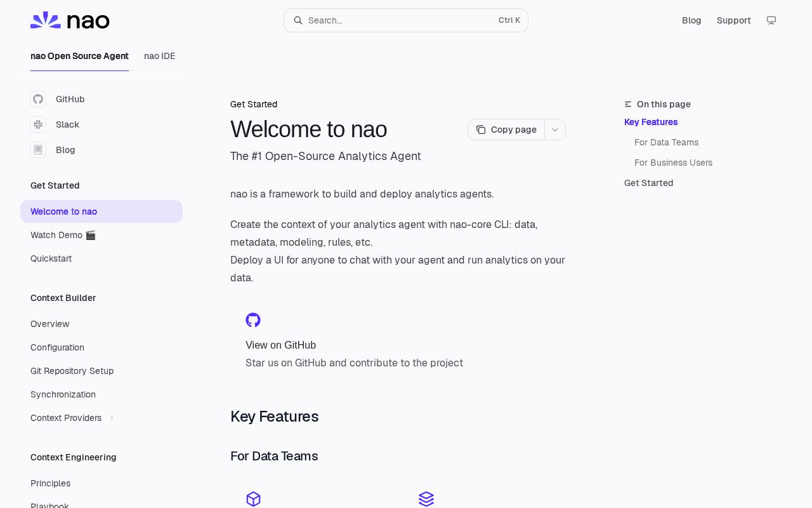This screenshot has height=508, width=812.
Task: Open the Blog link in header
Action: coord(691,20)
